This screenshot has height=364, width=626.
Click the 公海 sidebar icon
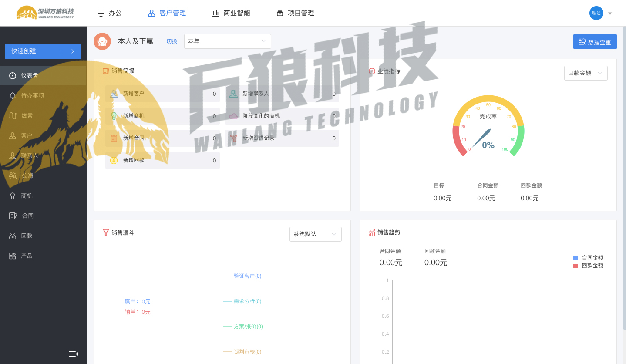(13, 175)
